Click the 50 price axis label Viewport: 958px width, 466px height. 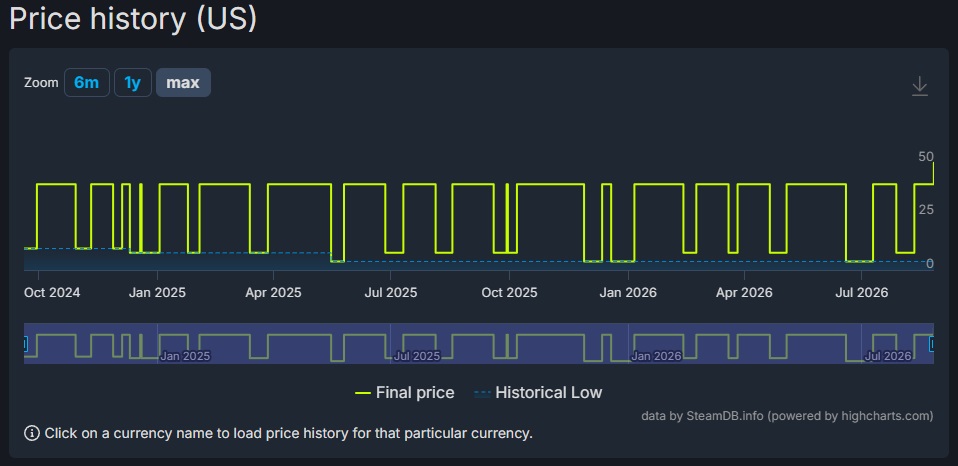pos(926,157)
